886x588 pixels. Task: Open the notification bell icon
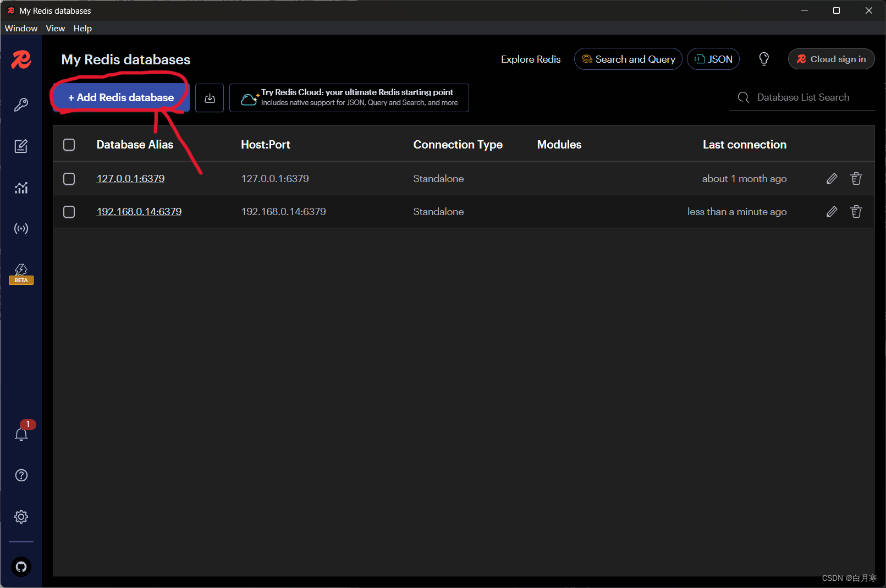click(21, 433)
